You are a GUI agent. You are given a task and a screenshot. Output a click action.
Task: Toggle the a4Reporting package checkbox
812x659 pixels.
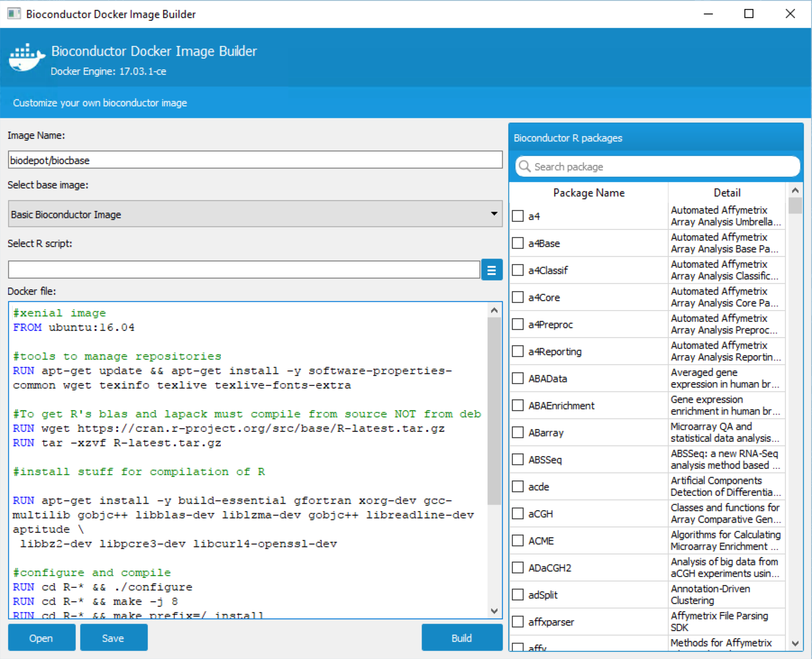coord(518,351)
